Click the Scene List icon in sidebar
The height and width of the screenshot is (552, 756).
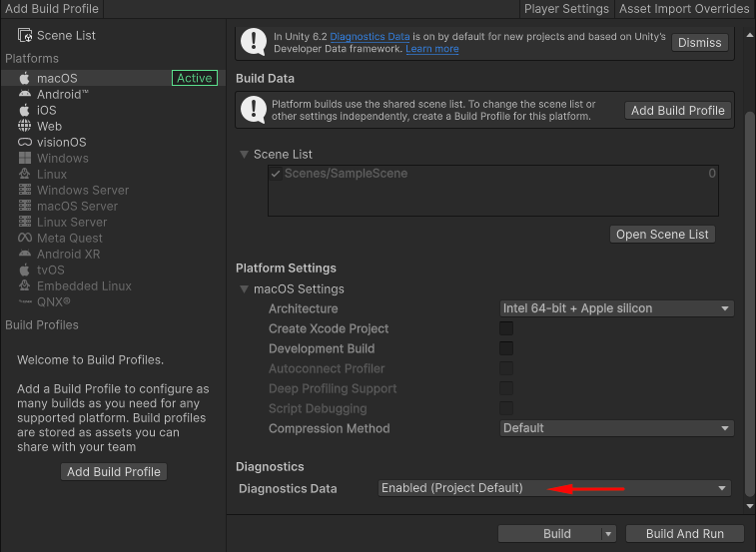(25, 35)
